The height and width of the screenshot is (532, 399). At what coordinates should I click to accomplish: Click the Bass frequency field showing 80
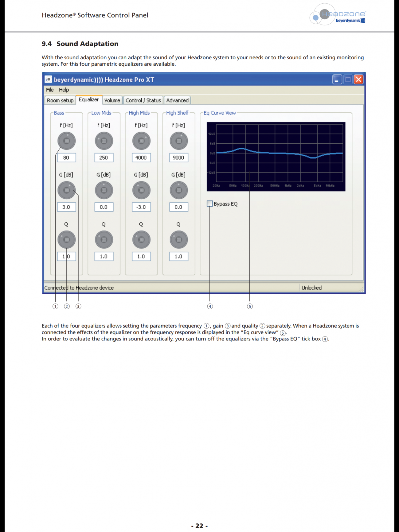[x=66, y=157]
